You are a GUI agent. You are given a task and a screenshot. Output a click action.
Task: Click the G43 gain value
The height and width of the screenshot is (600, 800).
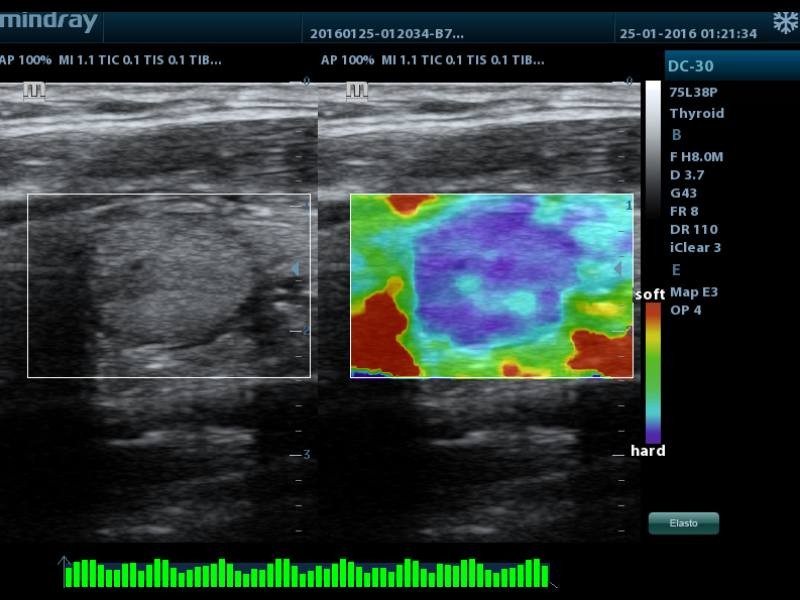[x=683, y=193]
